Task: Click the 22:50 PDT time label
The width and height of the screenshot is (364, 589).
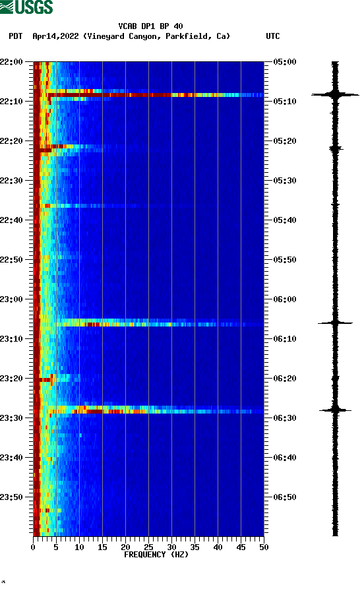Action: [11, 260]
